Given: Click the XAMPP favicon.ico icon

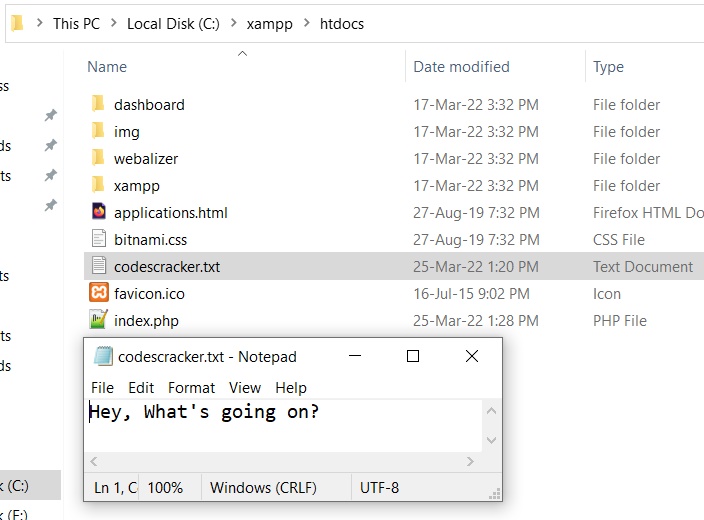Looking at the screenshot, I should click(x=99, y=292).
